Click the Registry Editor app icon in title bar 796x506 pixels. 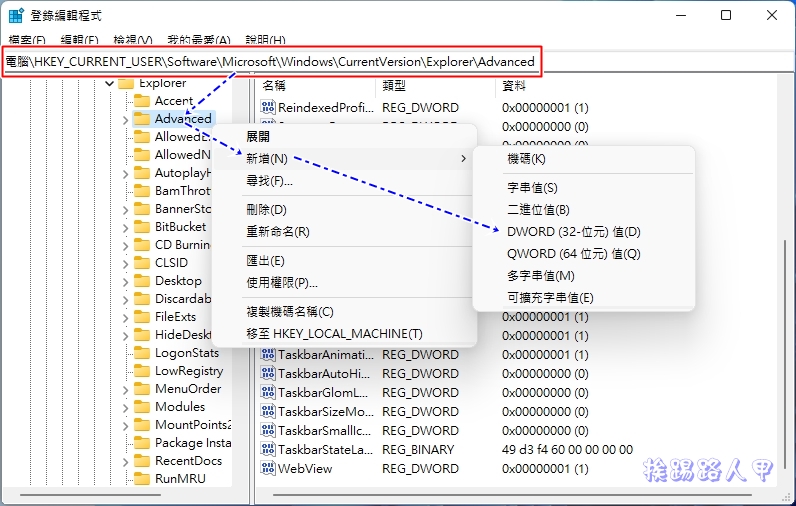click(16, 16)
